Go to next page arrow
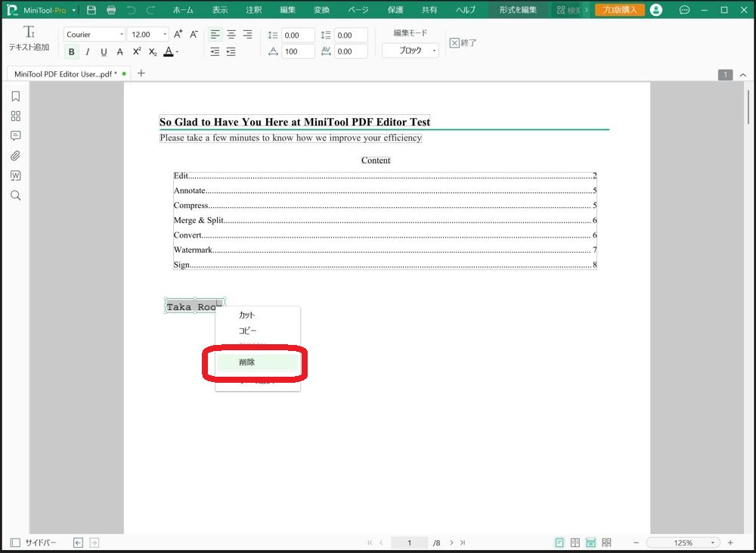 click(x=451, y=542)
